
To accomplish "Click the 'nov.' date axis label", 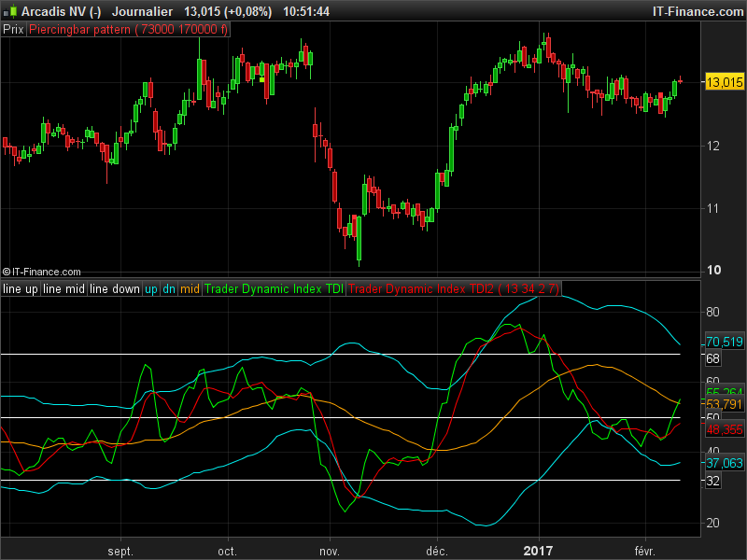I will tap(330, 551).
